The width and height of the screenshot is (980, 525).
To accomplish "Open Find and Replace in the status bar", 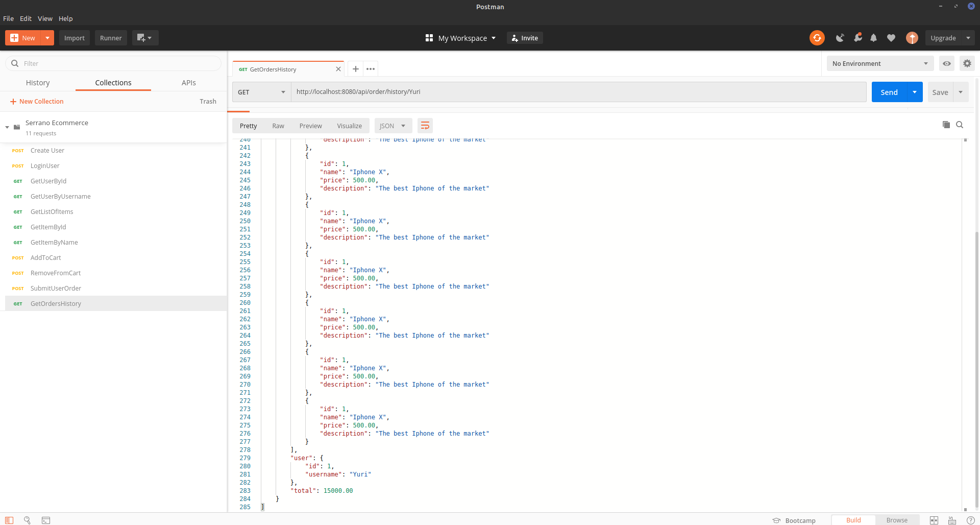I will (x=27, y=520).
